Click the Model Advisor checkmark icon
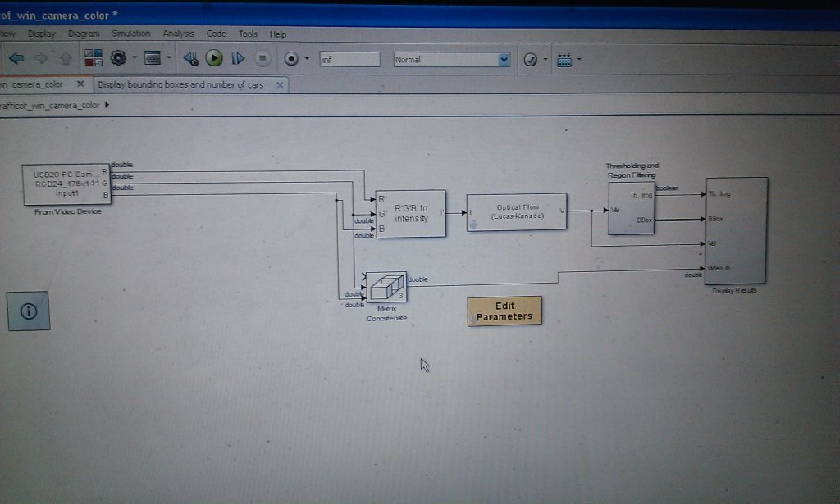Viewport: 840px width, 504px height. 530,60
